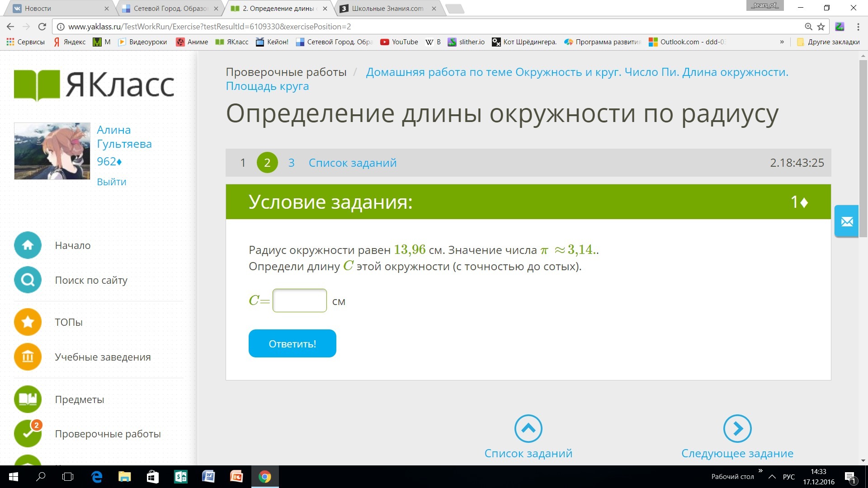This screenshot has width=868, height=488.
Task: Open the Учебные заведения building icon
Action: point(28,357)
